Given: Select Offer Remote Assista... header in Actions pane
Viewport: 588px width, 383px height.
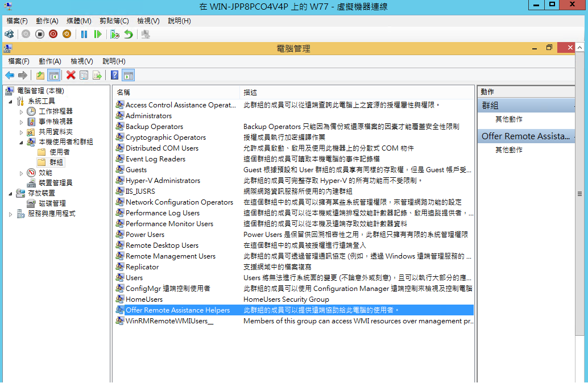Looking at the screenshot, I should pyautogui.click(x=526, y=136).
